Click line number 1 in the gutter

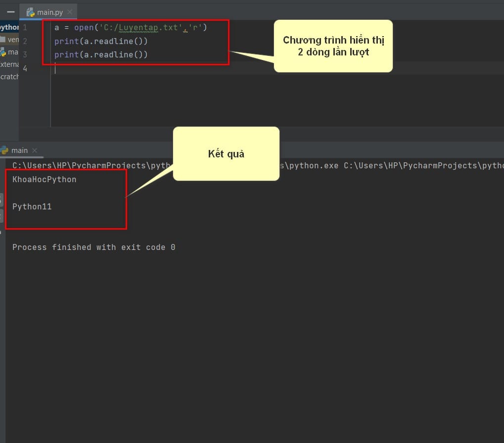(25, 28)
